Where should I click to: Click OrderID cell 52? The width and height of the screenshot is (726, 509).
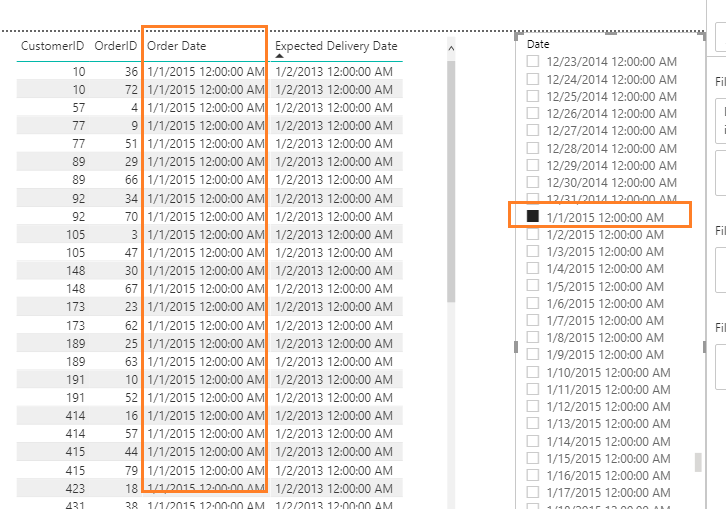pos(131,397)
